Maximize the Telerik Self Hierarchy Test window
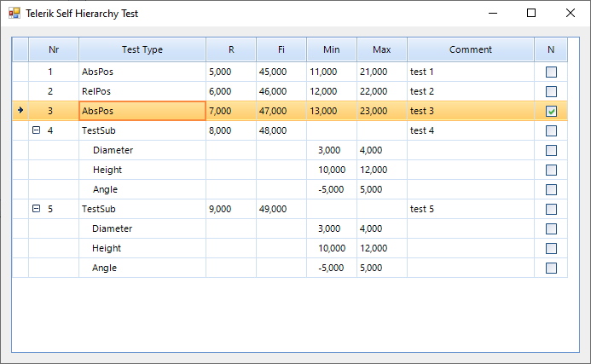 tap(531, 14)
